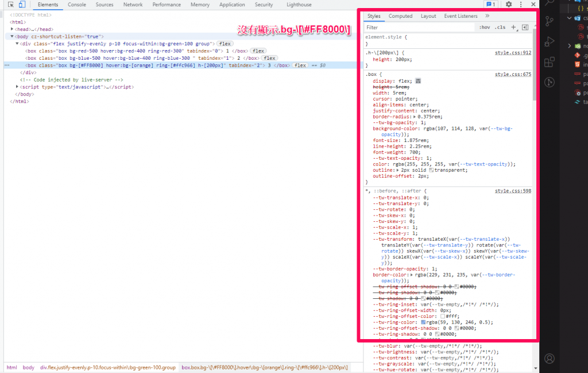
Task: Focus the styles Filter input field
Action: pos(419,28)
